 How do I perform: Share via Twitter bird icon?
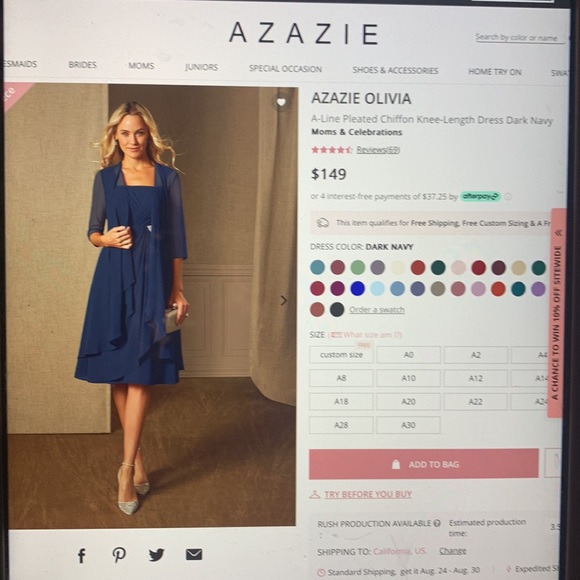pyautogui.click(x=156, y=555)
